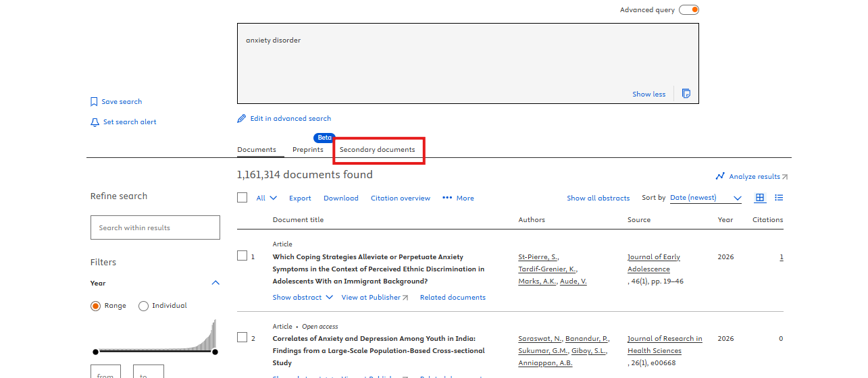Select the Individual year radio button

coord(143,306)
